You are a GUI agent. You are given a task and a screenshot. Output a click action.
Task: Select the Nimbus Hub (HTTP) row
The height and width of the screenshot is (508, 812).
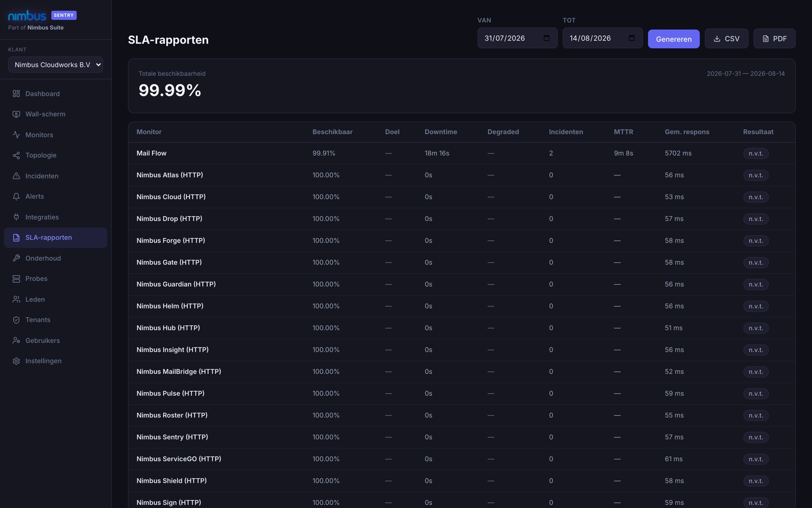[x=462, y=328]
